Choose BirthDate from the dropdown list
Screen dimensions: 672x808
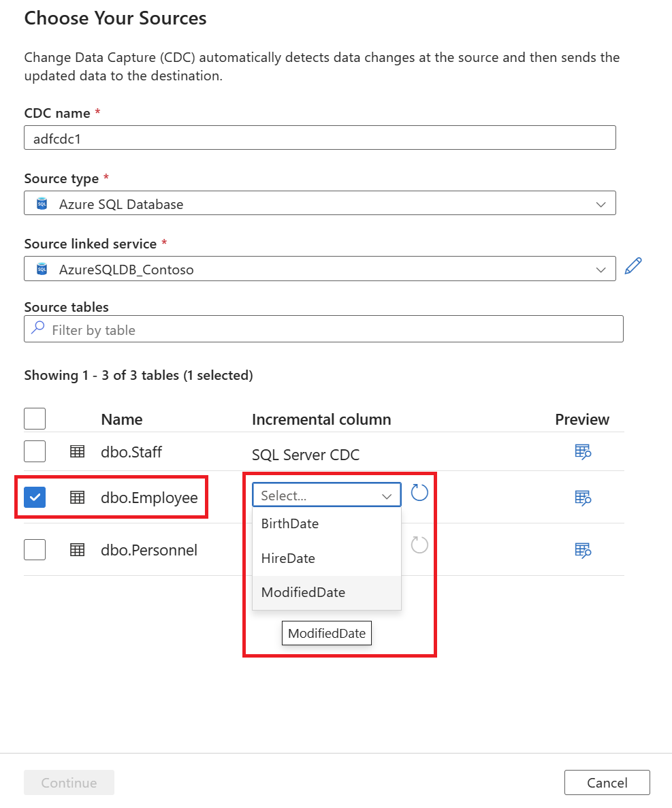(x=290, y=523)
